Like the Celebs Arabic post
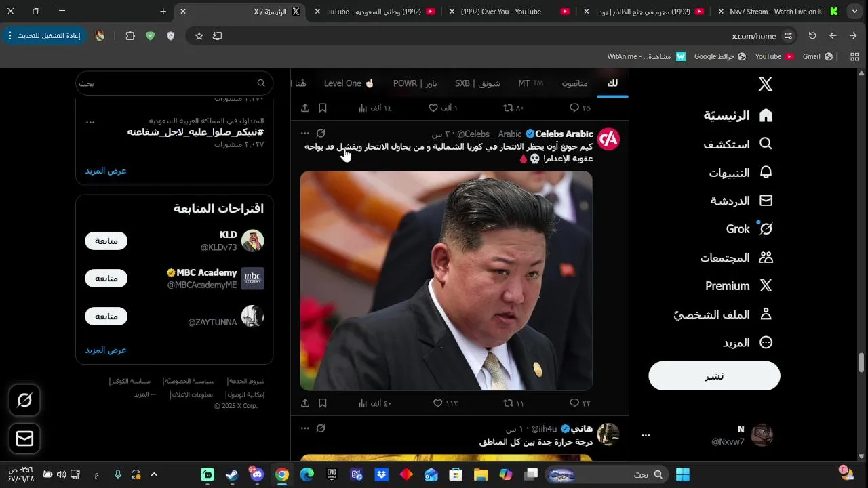This screenshot has height=488, width=868. click(446, 403)
